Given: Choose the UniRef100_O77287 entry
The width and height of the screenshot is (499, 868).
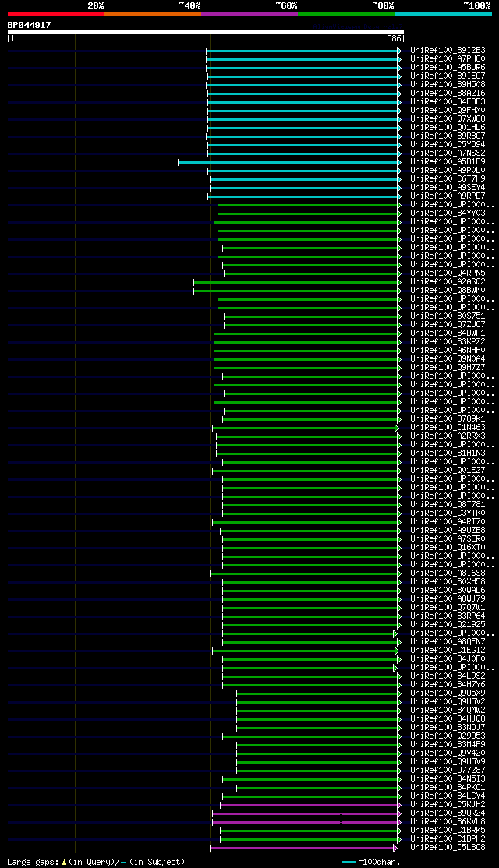Looking at the screenshot, I should [448, 771].
